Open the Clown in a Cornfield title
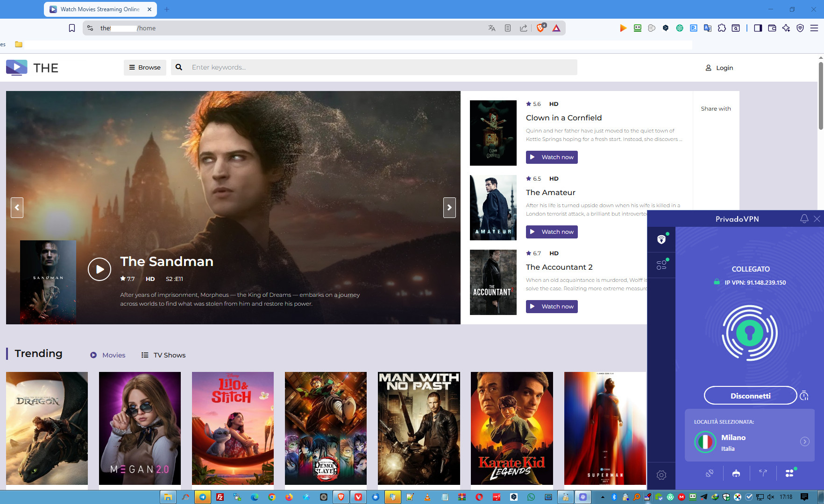Viewport: 824px width, 504px height. pos(564,118)
